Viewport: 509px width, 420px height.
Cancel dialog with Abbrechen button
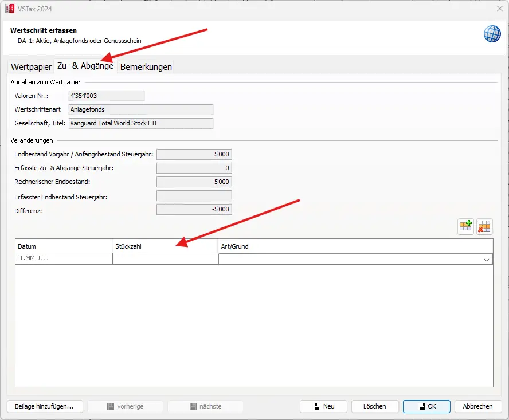point(477,406)
